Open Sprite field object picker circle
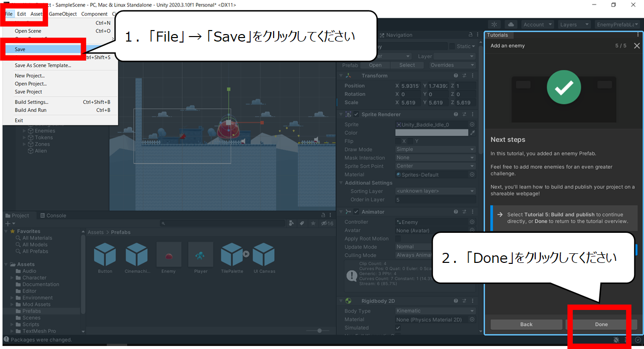Image resolution: width=644 pixels, height=349 pixels. tap(472, 124)
